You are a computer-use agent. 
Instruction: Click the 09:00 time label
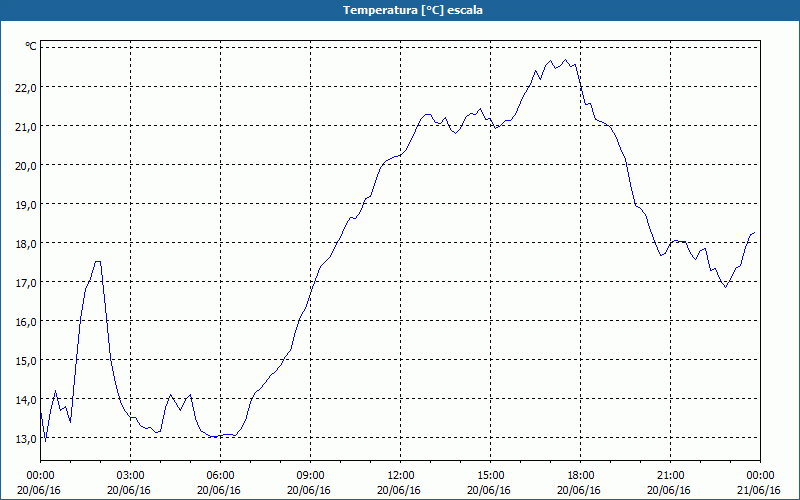310,476
